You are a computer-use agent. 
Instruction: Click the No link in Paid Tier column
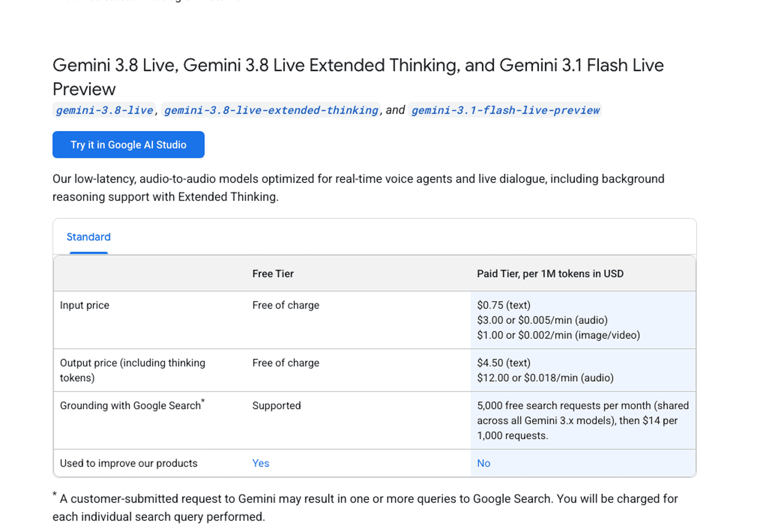[484, 463]
